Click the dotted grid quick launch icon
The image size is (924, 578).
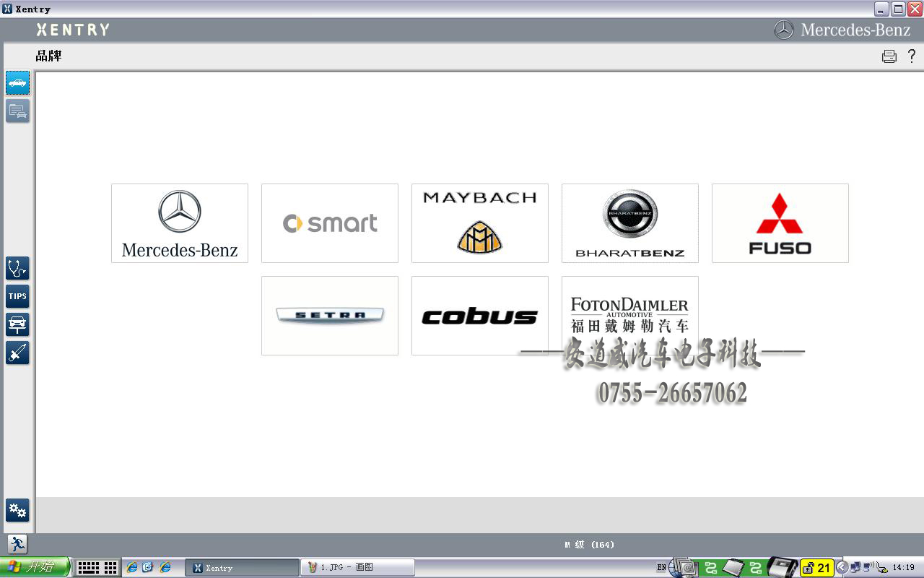coord(110,568)
